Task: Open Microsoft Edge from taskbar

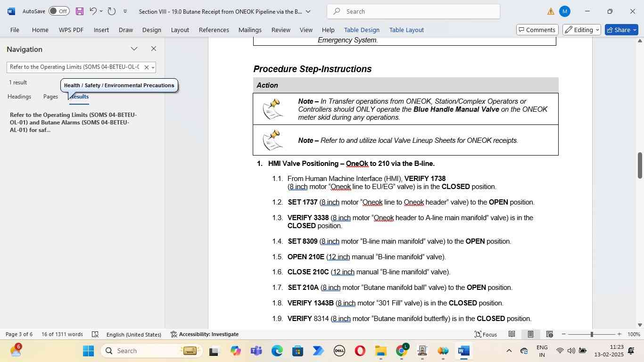Action: [x=277, y=351]
